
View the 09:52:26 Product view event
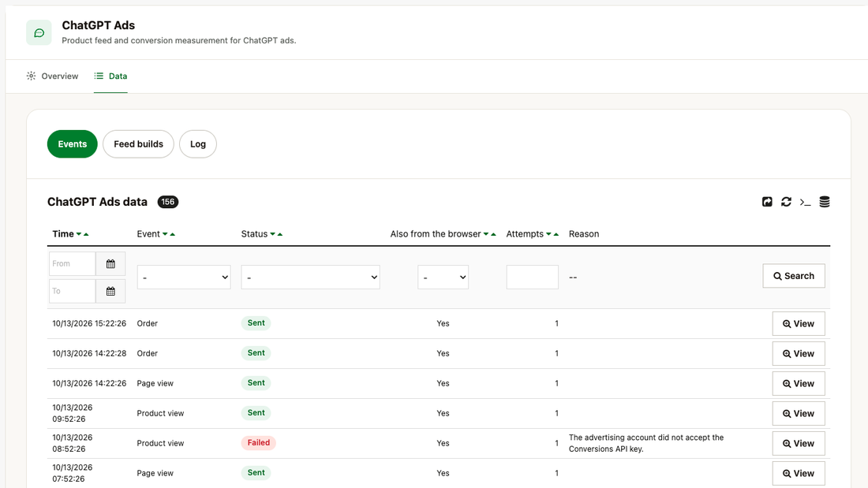(x=799, y=413)
